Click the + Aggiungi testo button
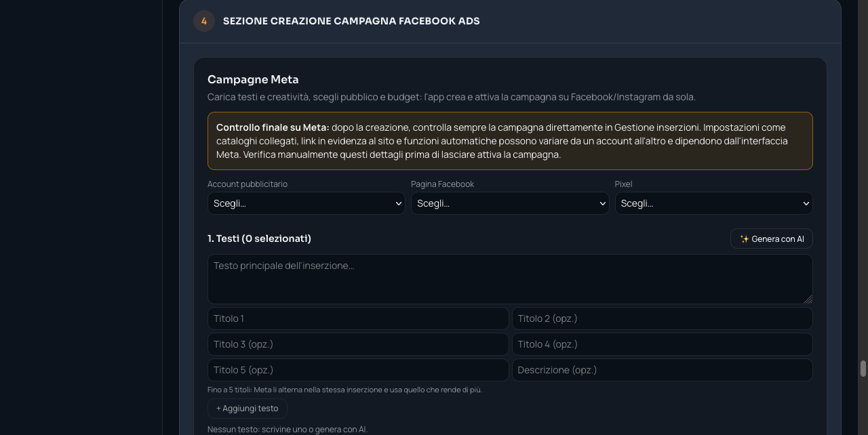The image size is (868, 435). click(x=248, y=409)
